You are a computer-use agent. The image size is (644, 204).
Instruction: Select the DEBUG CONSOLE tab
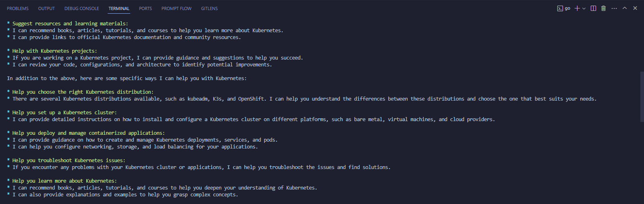pyautogui.click(x=81, y=8)
